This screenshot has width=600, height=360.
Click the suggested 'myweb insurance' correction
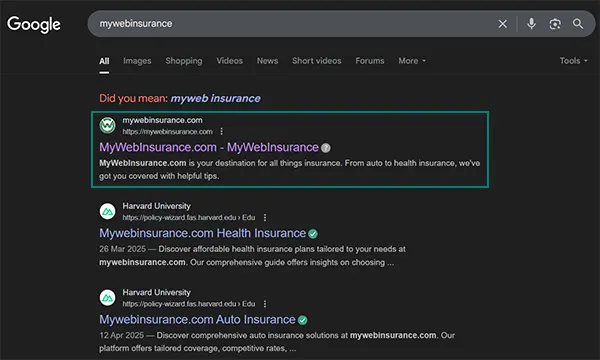click(215, 98)
